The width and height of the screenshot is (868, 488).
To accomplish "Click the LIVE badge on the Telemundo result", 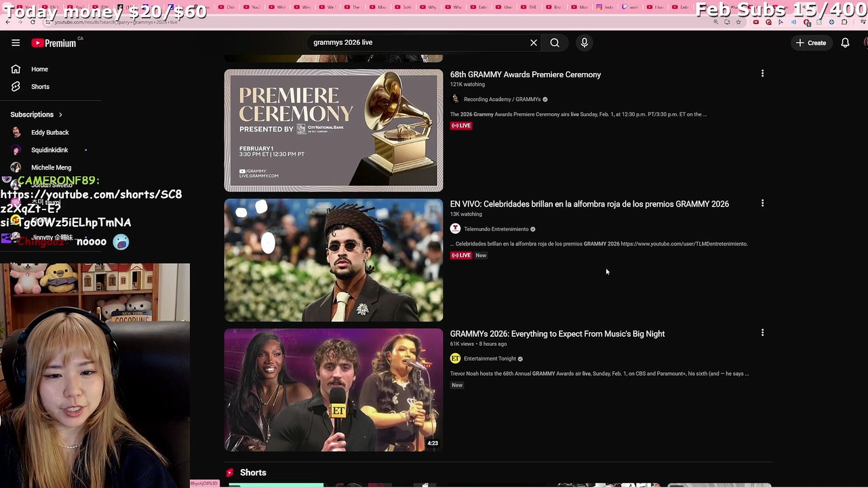I will (x=461, y=256).
